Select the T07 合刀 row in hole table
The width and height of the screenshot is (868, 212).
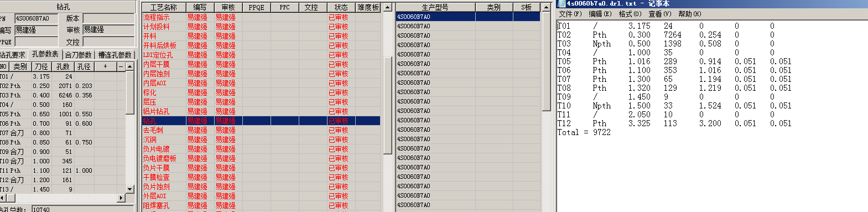(x=63, y=133)
